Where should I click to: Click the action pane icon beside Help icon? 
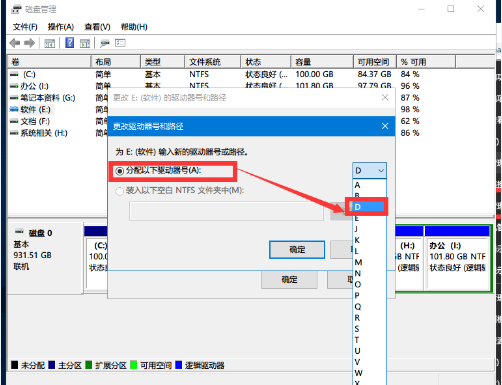[85, 43]
